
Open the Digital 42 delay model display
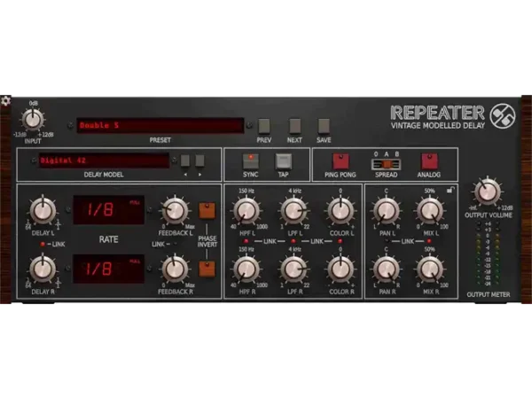pyautogui.click(x=104, y=160)
